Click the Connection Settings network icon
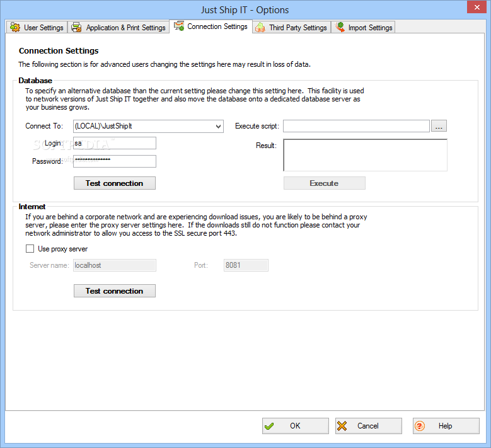 179,26
